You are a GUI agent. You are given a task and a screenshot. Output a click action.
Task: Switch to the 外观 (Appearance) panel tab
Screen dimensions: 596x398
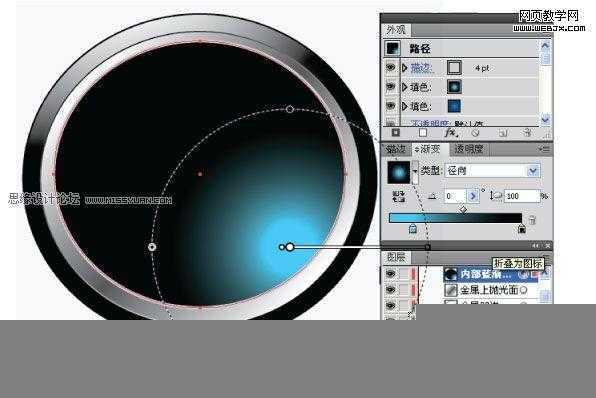click(396, 30)
